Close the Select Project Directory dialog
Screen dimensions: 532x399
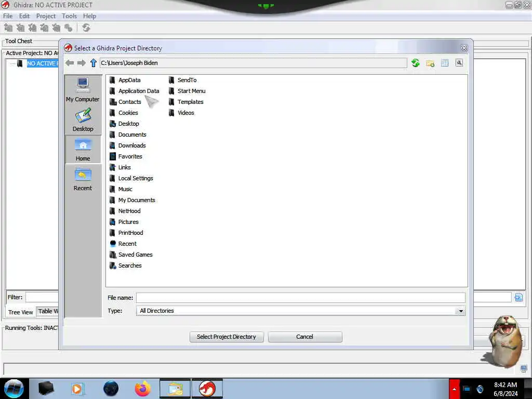464,48
